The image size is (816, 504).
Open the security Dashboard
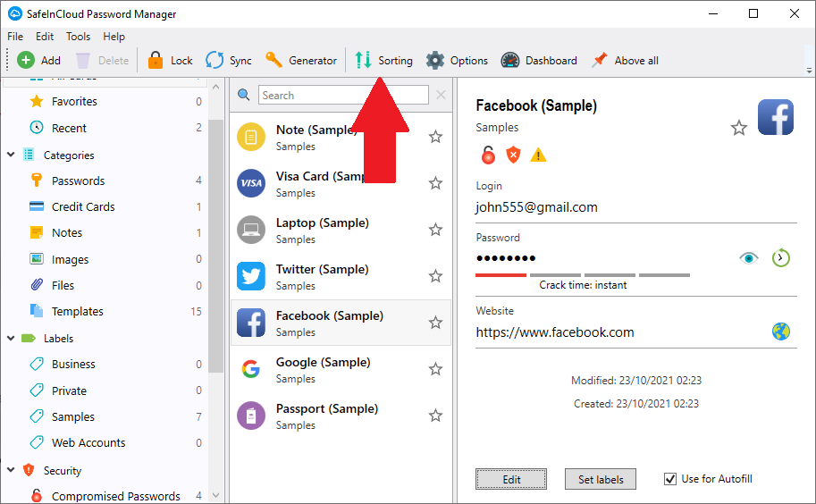tap(539, 61)
